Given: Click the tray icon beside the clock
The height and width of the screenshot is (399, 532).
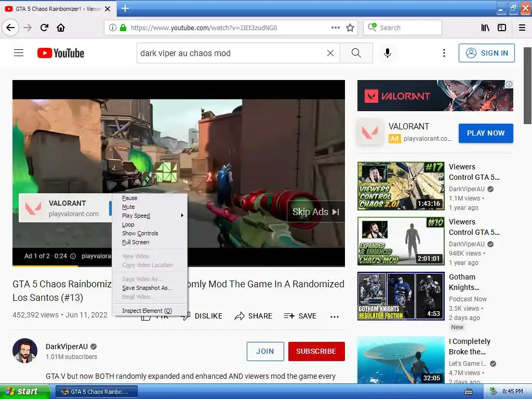Looking at the screenshot, I should pyautogui.click(x=493, y=392).
